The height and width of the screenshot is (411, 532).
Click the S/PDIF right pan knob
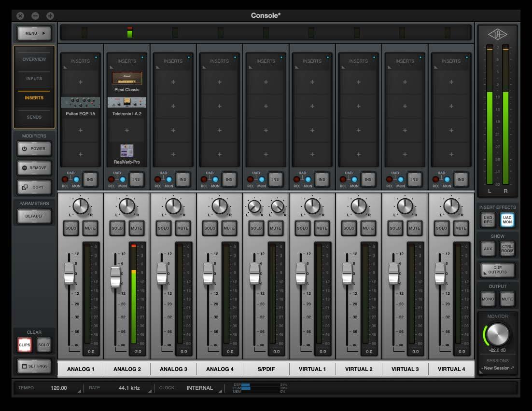click(278, 206)
